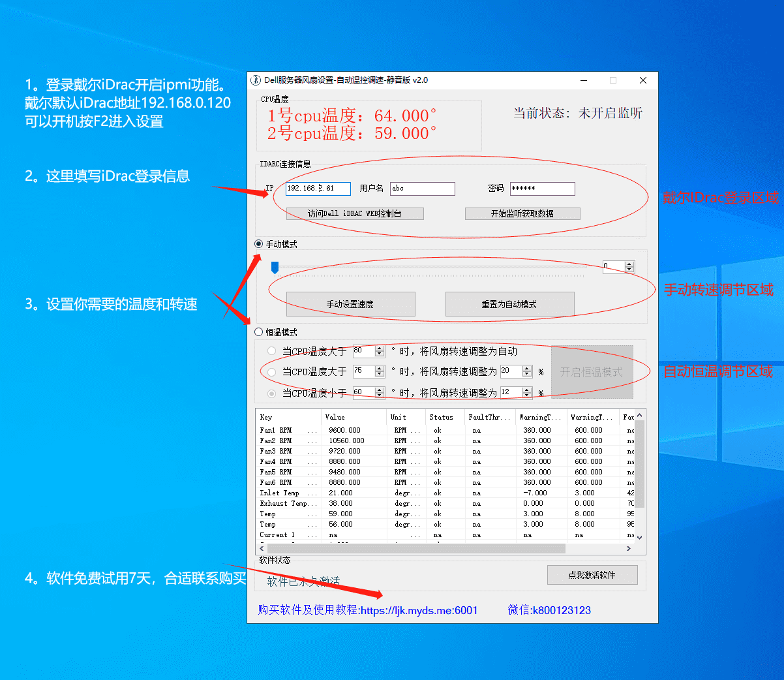Select the 当CPU温度大于80 rule option

(x=272, y=350)
